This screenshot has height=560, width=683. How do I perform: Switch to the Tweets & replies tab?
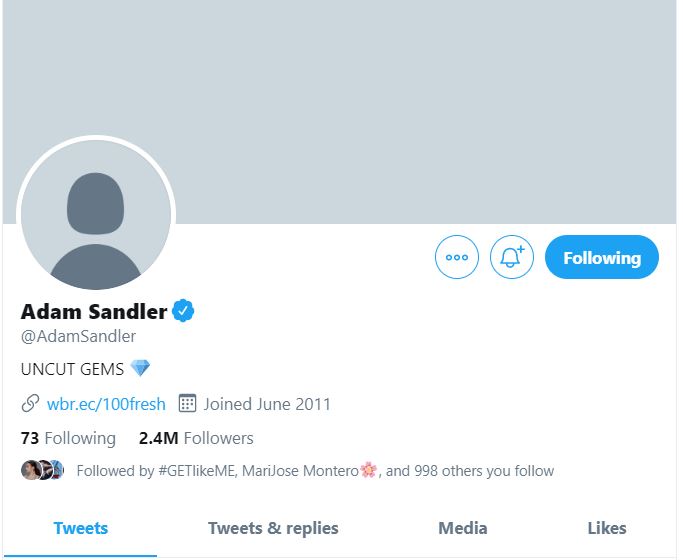[273, 528]
